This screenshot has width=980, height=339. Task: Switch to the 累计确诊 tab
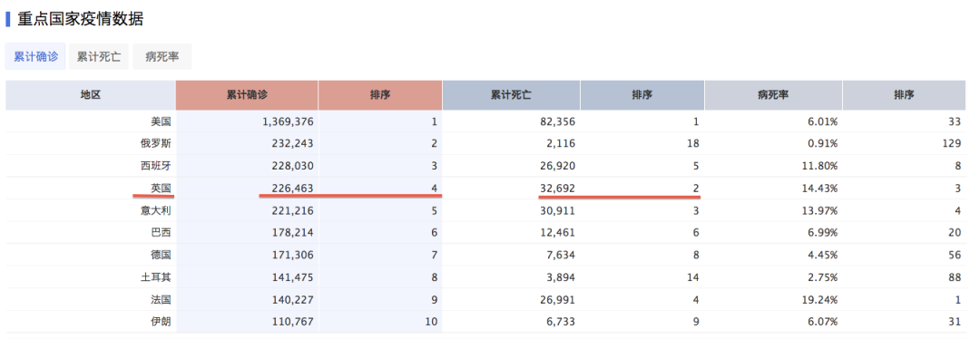(x=35, y=56)
